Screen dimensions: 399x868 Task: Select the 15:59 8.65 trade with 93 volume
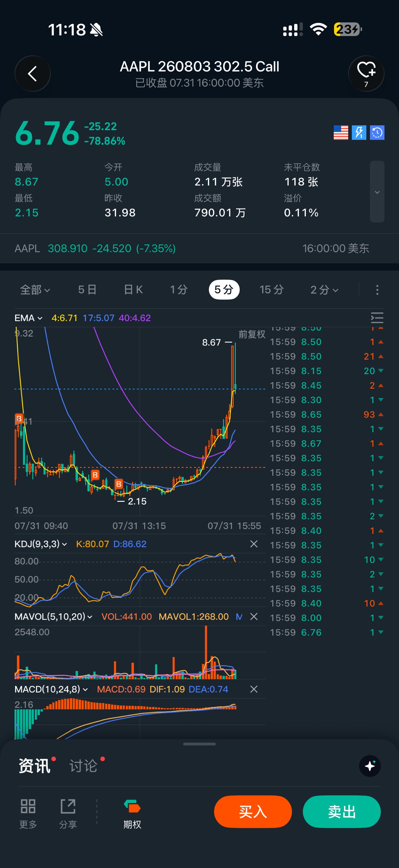pyautogui.click(x=327, y=414)
